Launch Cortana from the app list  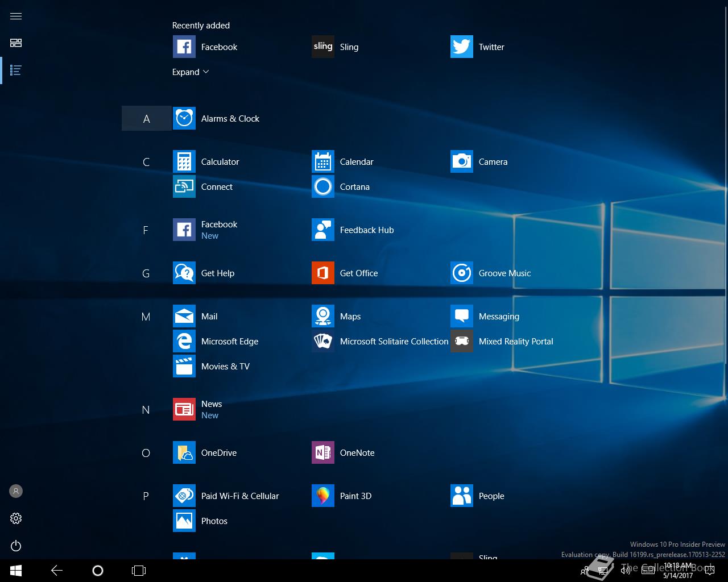tap(341, 186)
